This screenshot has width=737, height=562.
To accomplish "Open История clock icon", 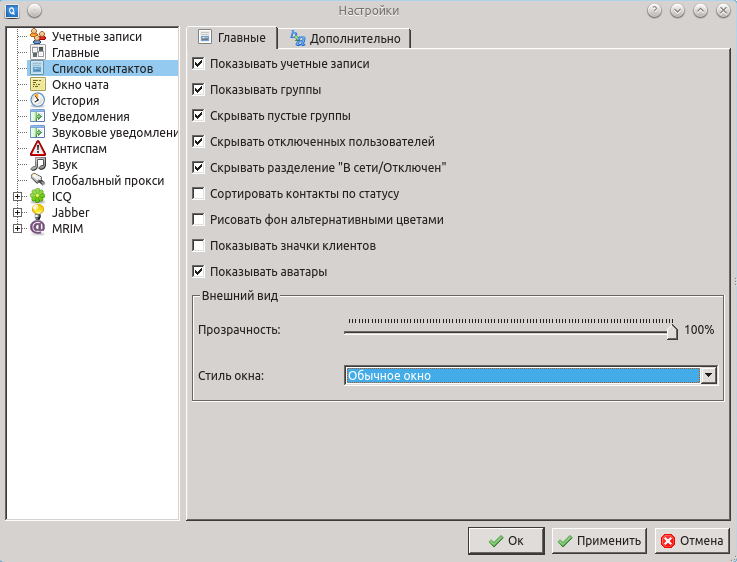I will [37, 101].
